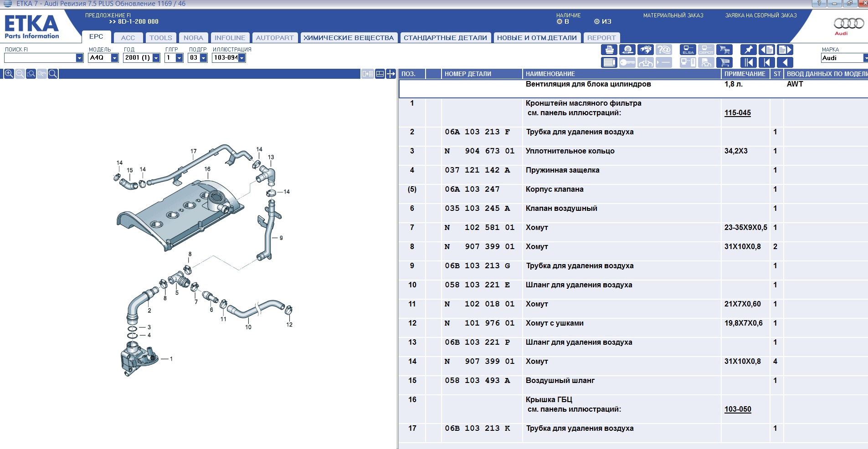Click the НАИМЕНОВАНИЕ column header
The image size is (868, 449).
pyautogui.click(x=621, y=74)
